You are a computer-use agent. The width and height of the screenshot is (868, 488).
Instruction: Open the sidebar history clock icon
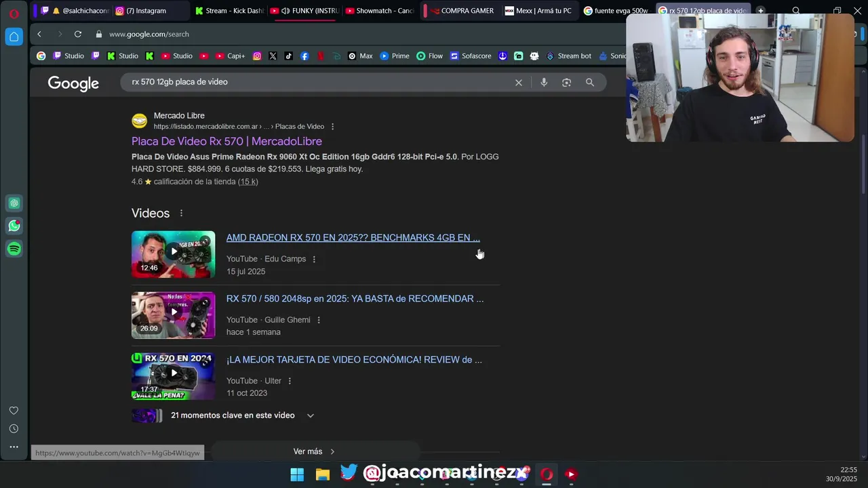(14, 429)
